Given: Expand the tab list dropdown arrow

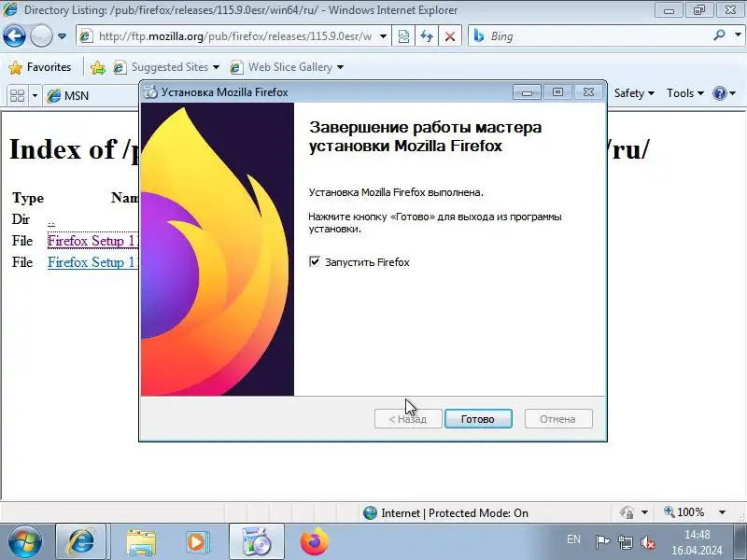Looking at the screenshot, I should [x=35, y=96].
